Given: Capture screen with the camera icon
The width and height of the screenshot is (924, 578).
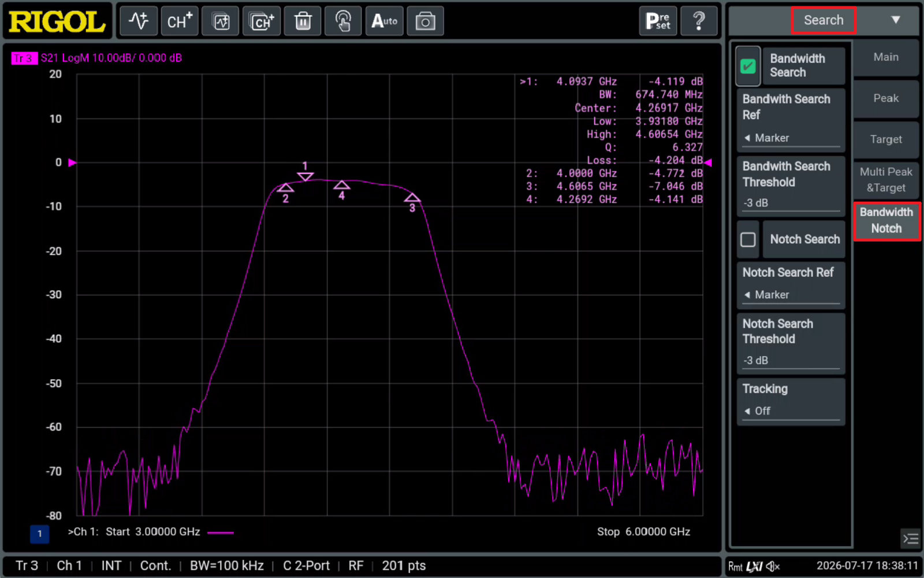Looking at the screenshot, I should 426,21.
